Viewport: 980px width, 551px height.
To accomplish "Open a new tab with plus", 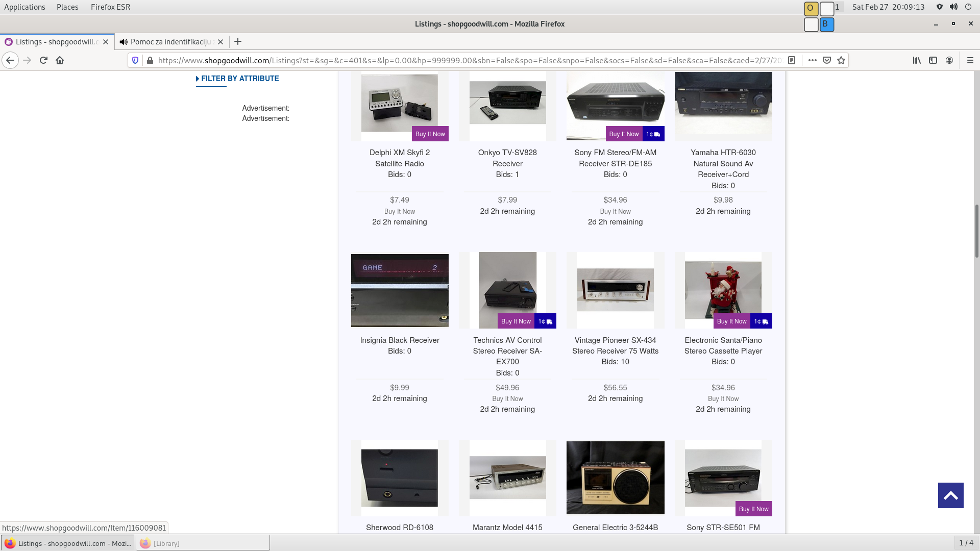I will coord(238,42).
